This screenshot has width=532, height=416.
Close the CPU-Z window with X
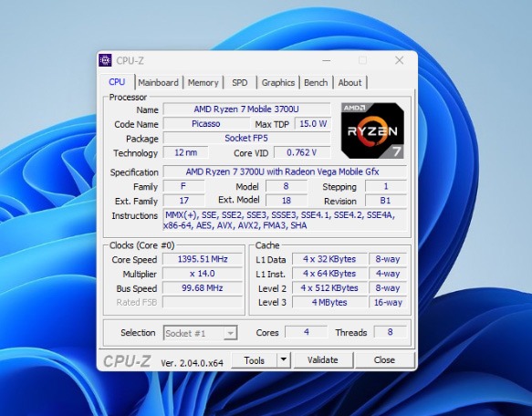click(x=400, y=60)
